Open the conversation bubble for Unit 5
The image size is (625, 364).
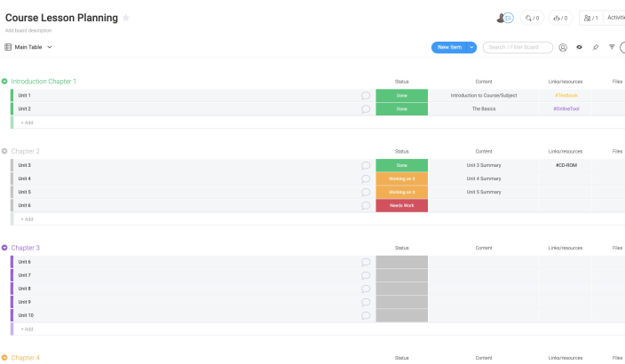coord(366,192)
